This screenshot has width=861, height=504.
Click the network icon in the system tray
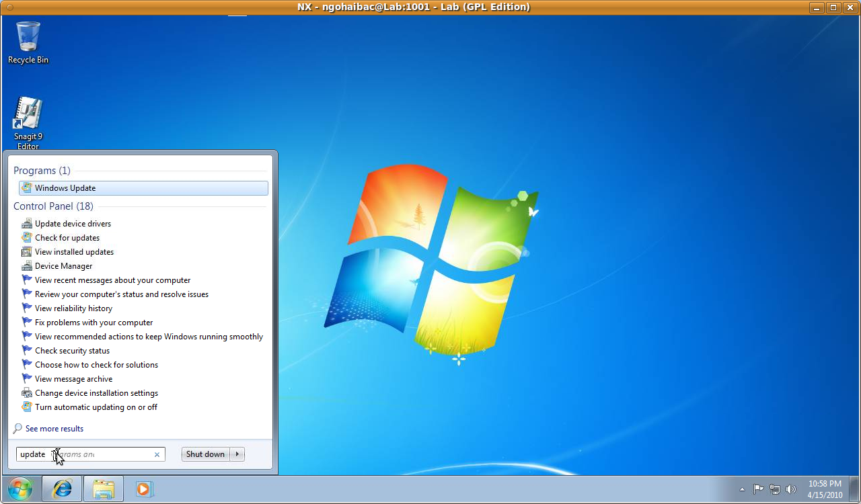[775, 489]
